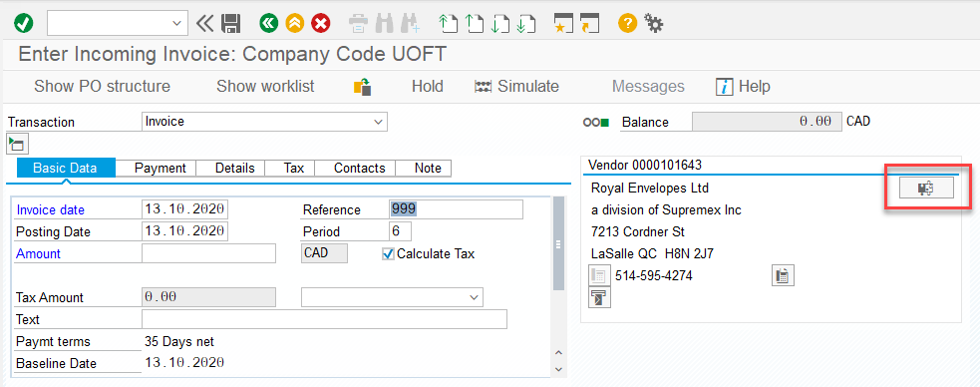
Task: Click the red Cancel icon
Action: coord(321,24)
